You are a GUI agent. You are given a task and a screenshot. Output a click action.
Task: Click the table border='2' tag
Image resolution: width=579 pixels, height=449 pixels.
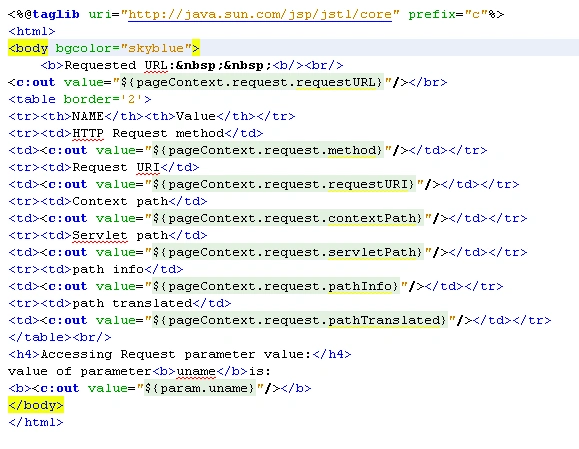click(80, 99)
